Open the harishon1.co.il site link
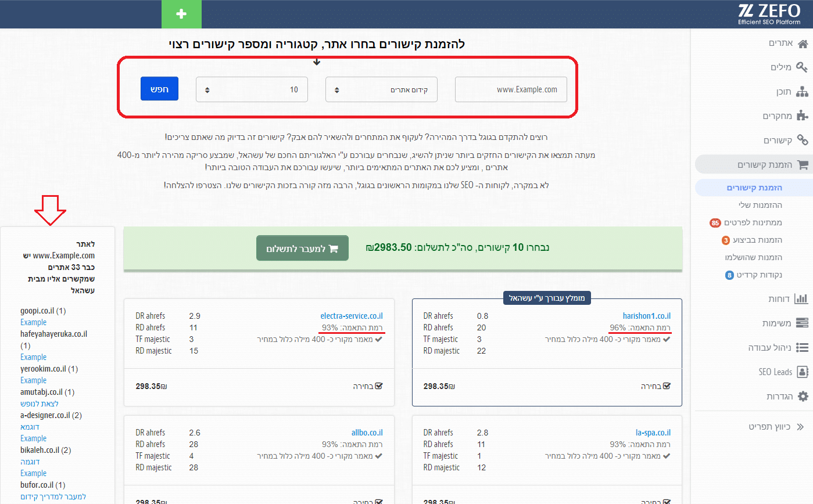The width and height of the screenshot is (813, 504). 646,316
